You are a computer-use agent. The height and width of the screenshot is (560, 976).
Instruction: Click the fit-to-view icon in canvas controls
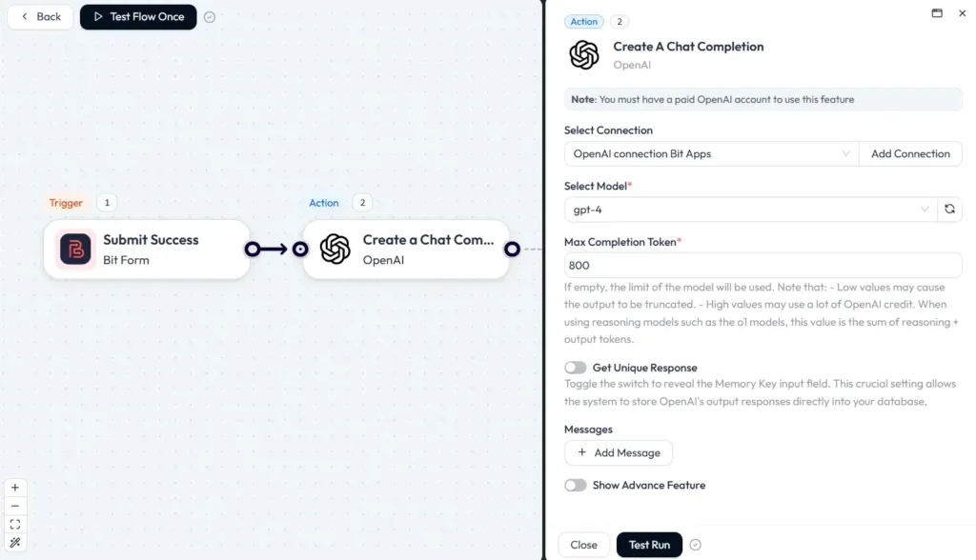pyautogui.click(x=15, y=523)
